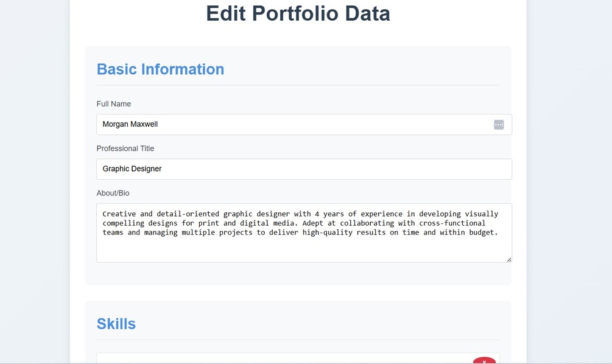This screenshot has width=612, height=364.
Task: Click the "Full Name" field label
Action: pyautogui.click(x=114, y=104)
